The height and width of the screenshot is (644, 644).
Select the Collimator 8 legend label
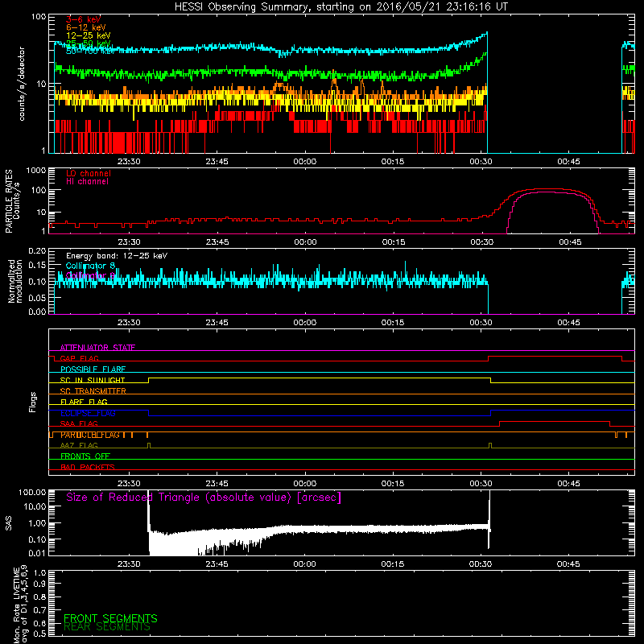90,266
